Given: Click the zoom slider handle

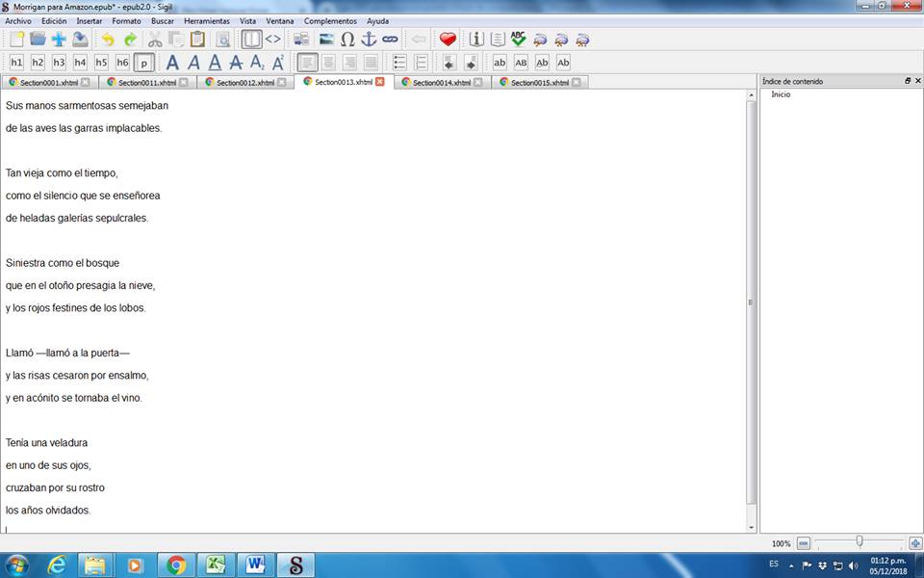Looking at the screenshot, I should pyautogui.click(x=859, y=542).
